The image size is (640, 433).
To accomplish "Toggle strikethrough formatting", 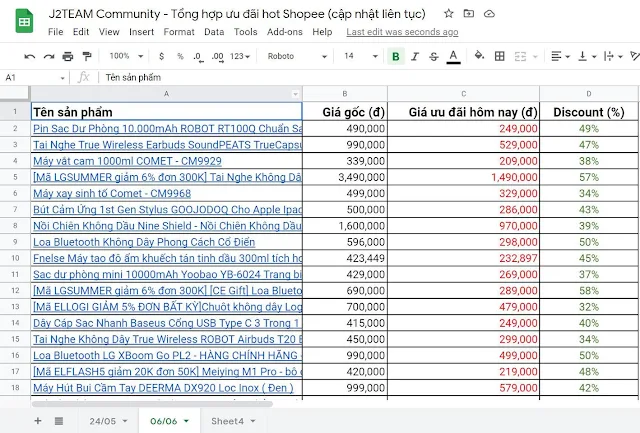I will click(x=433, y=56).
